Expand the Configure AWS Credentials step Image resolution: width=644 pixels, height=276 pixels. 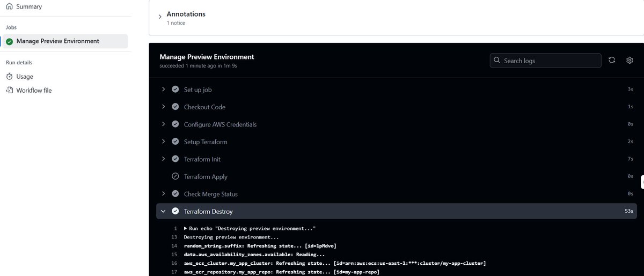163,124
